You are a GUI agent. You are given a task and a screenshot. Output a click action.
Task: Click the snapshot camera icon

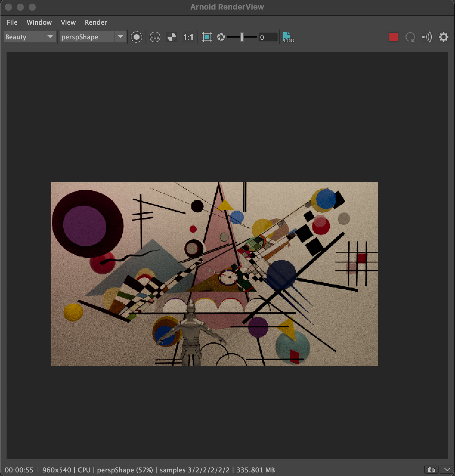tap(431, 470)
